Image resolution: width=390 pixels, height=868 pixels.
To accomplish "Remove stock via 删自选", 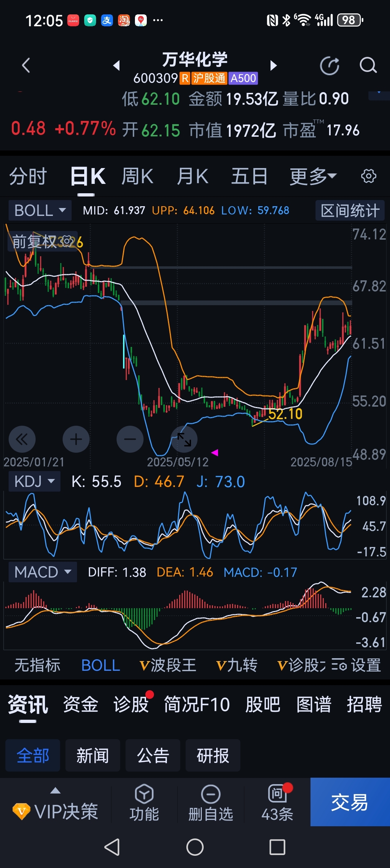I will [x=211, y=803].
